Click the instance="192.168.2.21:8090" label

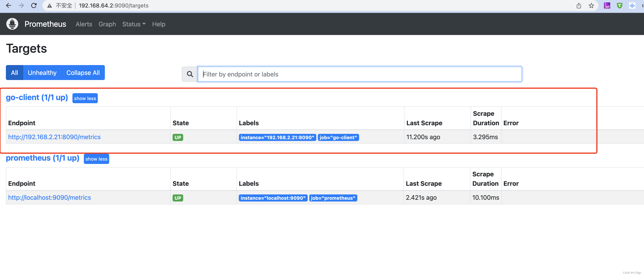click(277, 137)
